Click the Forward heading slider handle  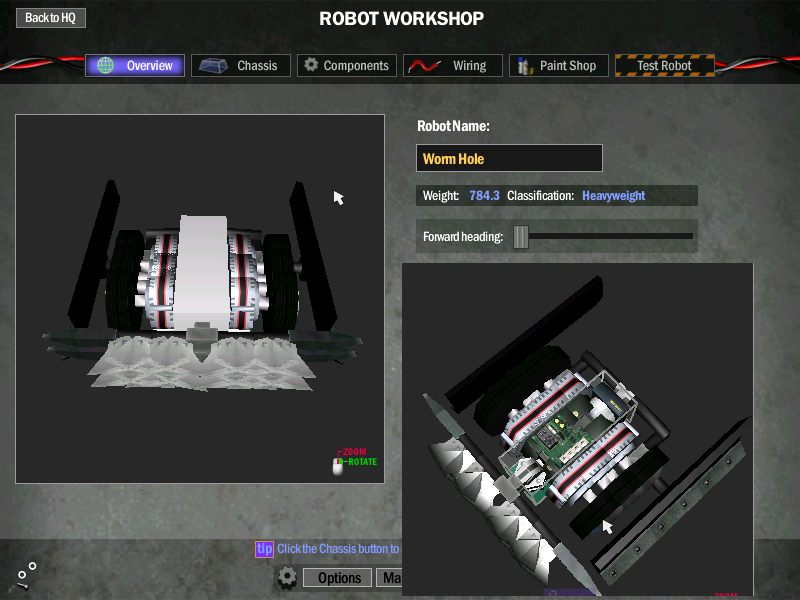pyautogui.click(x=521, y=237)
